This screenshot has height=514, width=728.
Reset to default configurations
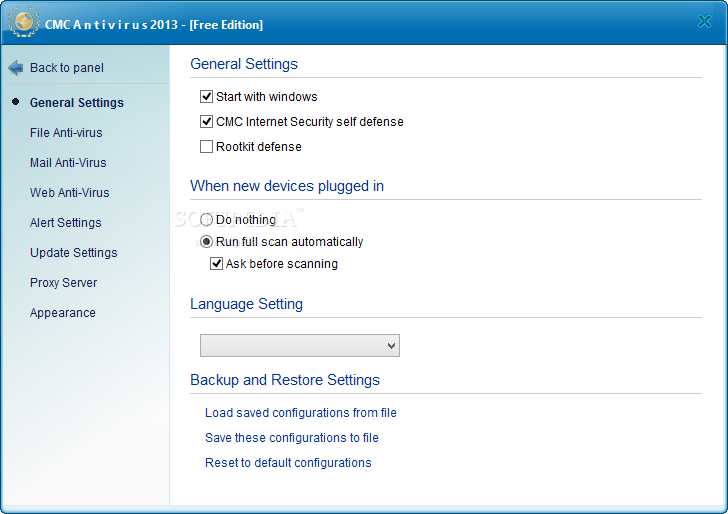coord(288,463)
